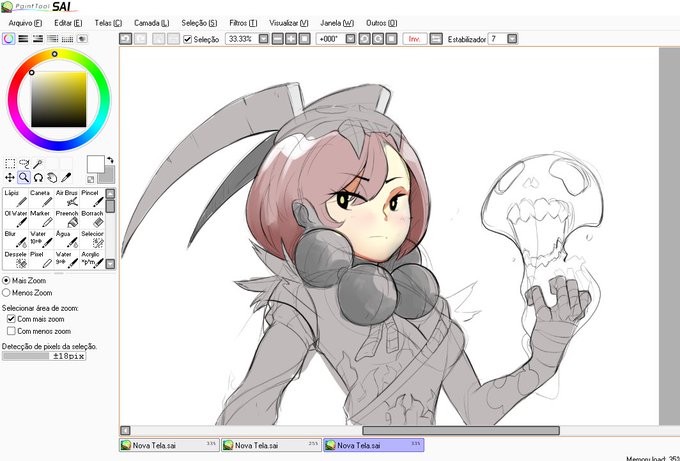
Task: Click the gray background color swatch
Action: click(108, 177)
